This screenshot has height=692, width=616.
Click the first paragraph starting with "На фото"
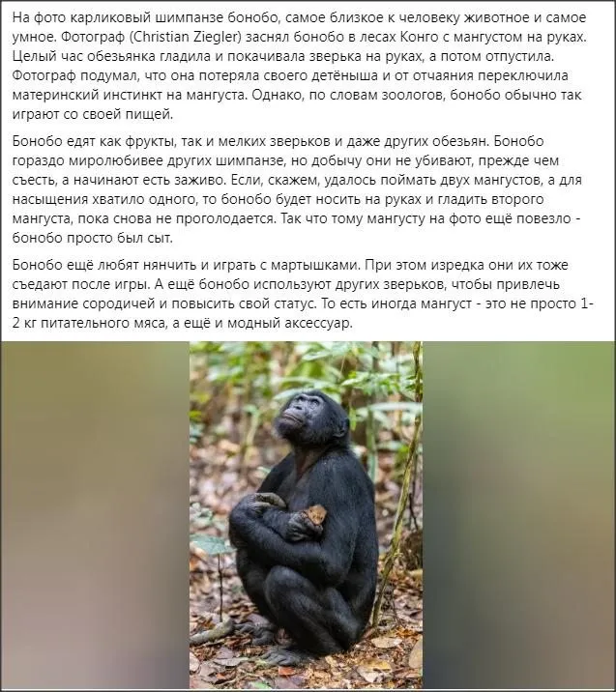300,66
